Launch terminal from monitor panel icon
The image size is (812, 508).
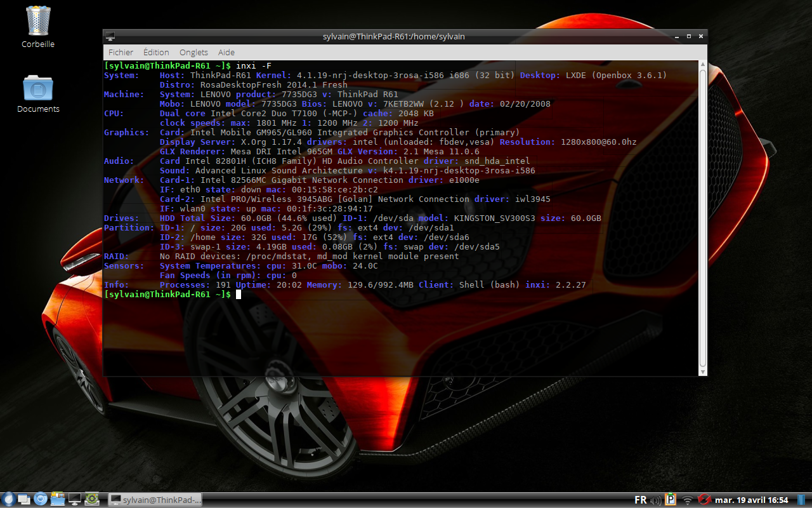tap(74, 500)
